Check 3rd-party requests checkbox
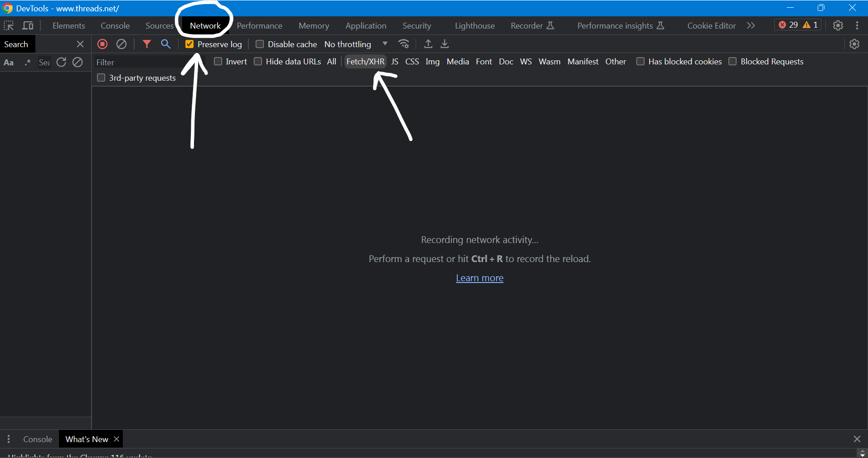This screenshot has width=868, height=458. coord(101,78)
